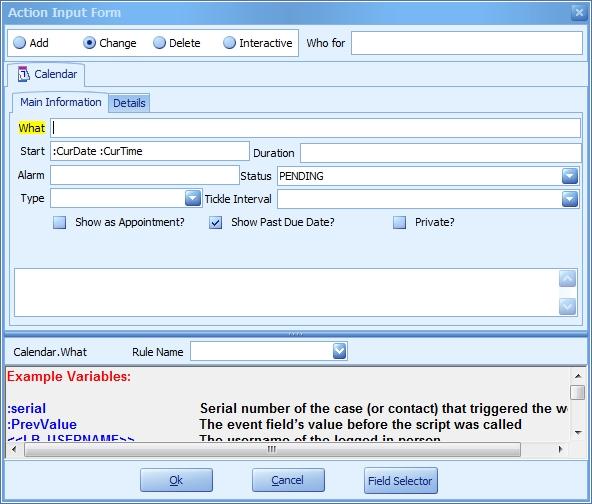The image size is (592, 504).
Task: Click the panel splitter grip dots
Action: pyautogui.click(x=296, y=334)
